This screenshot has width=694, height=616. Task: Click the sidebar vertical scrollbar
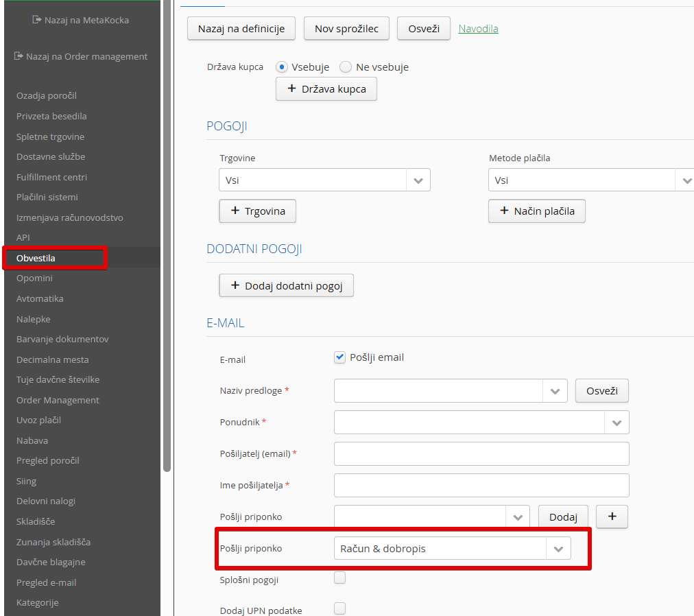(x=167, y=274)
